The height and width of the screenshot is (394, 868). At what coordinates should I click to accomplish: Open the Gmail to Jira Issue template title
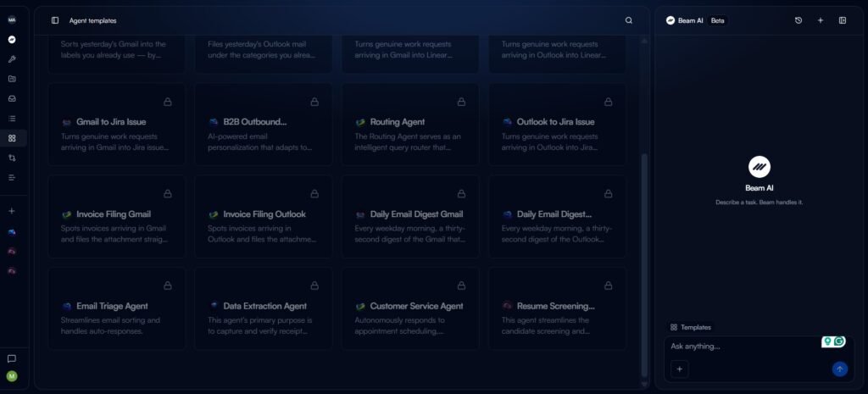point(111,122)
